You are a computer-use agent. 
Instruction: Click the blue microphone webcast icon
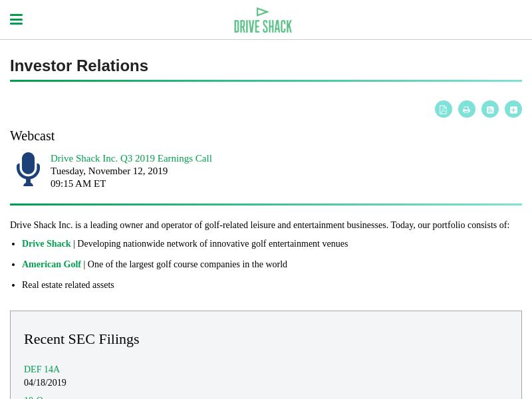pyautogui.click(x=28, y=169)
